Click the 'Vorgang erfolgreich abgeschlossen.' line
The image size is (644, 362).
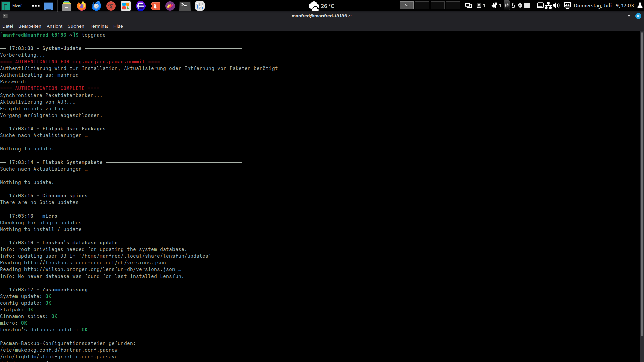pyautogui.click(x=51, y=115)
